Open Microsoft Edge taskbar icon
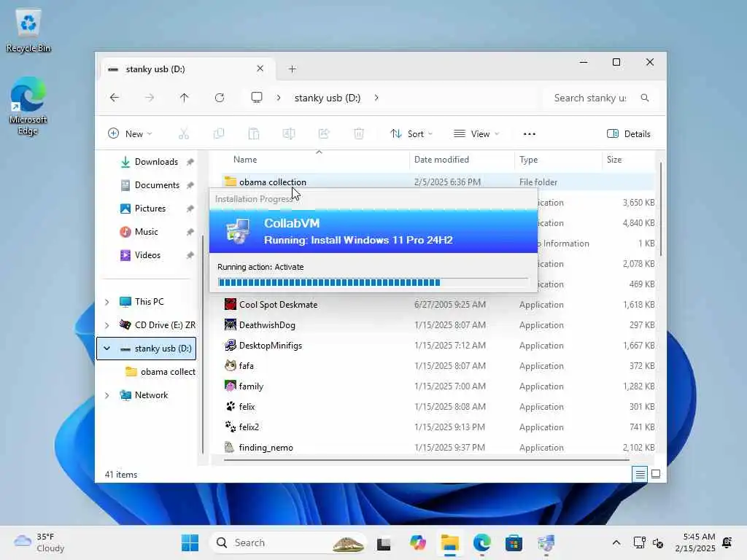The image size is (747, 560). pyautogui.click(x=482, y=542)
